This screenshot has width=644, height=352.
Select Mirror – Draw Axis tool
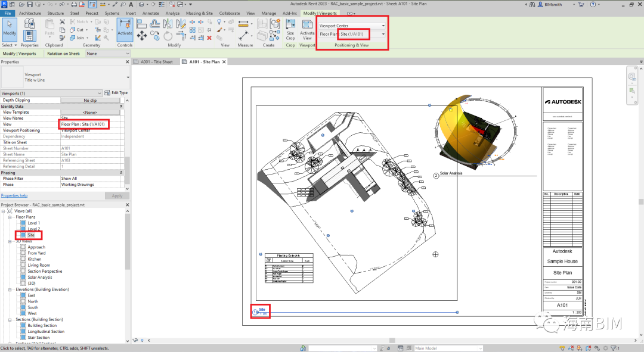pyautogui.click(x=181, y=24)
